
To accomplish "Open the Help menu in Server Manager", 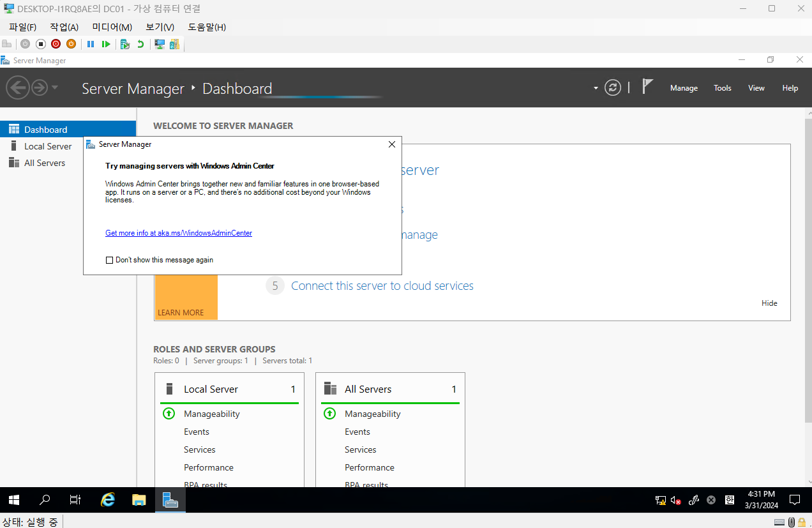I will coord(790,88).
